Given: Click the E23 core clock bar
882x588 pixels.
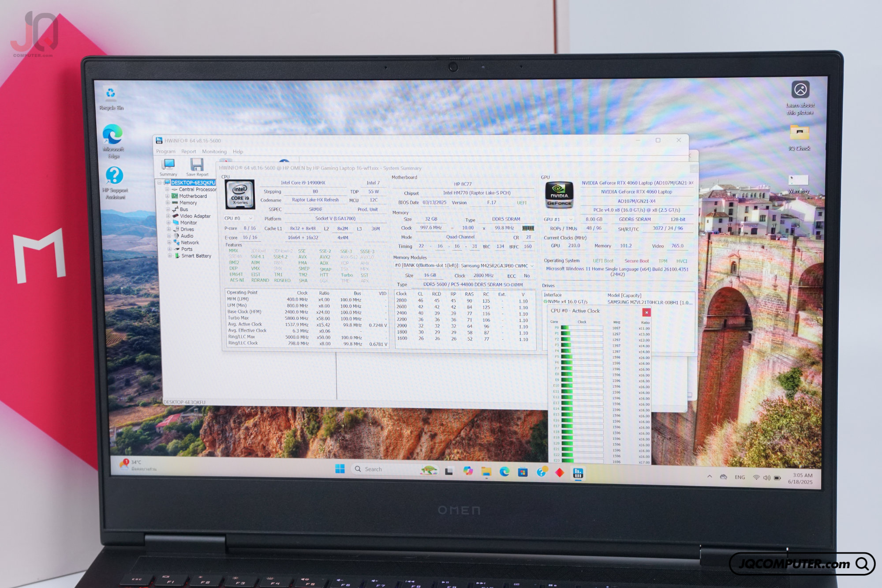Looking at the screenshot, I should pyautogui.click(x=582, y=461).
